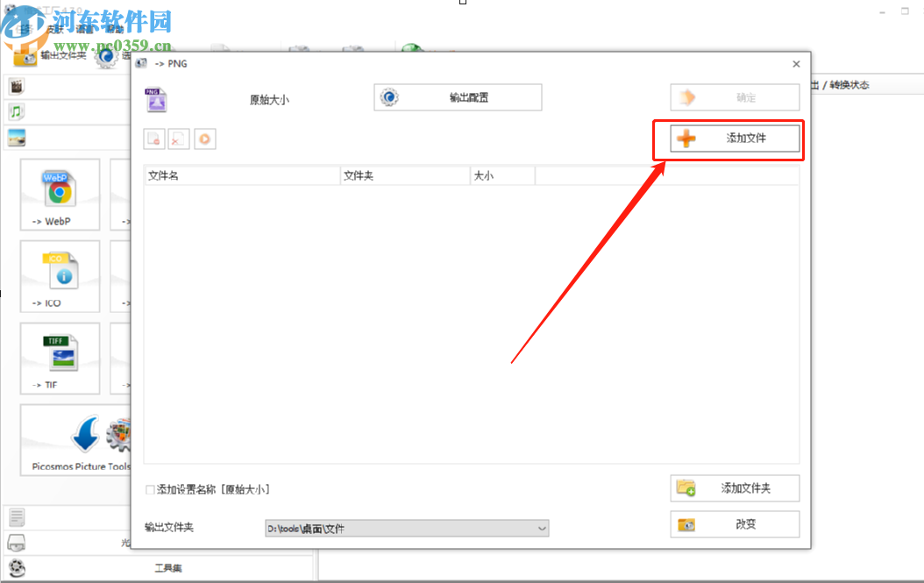Click the PNG format icon in dialog

click(x=156, y=100)
